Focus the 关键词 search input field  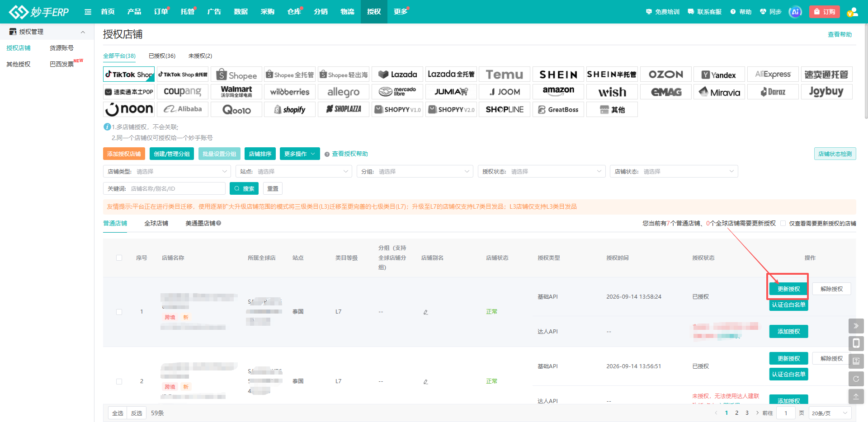click(x=164, y=188)
